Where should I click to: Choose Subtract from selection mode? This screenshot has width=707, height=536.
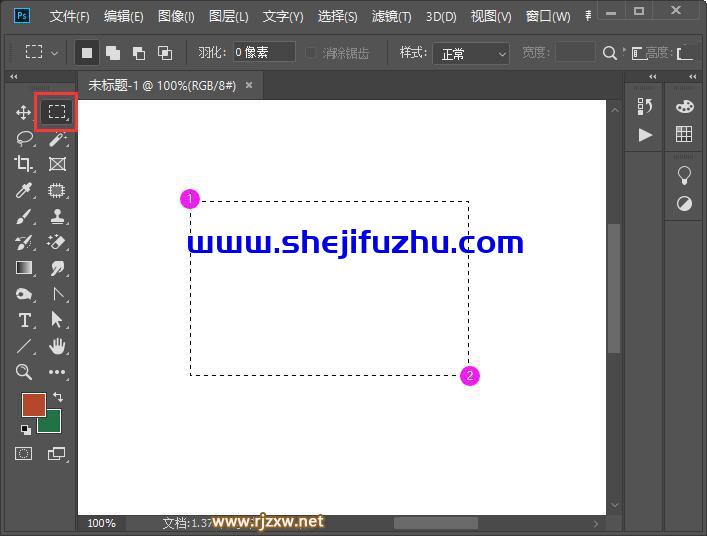[139, 53]
